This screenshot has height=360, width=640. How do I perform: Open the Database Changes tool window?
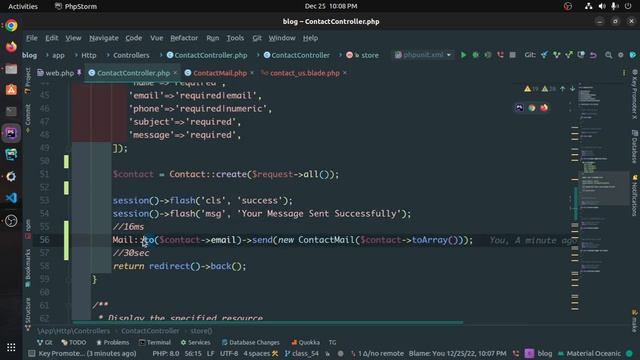coord(251,342)
